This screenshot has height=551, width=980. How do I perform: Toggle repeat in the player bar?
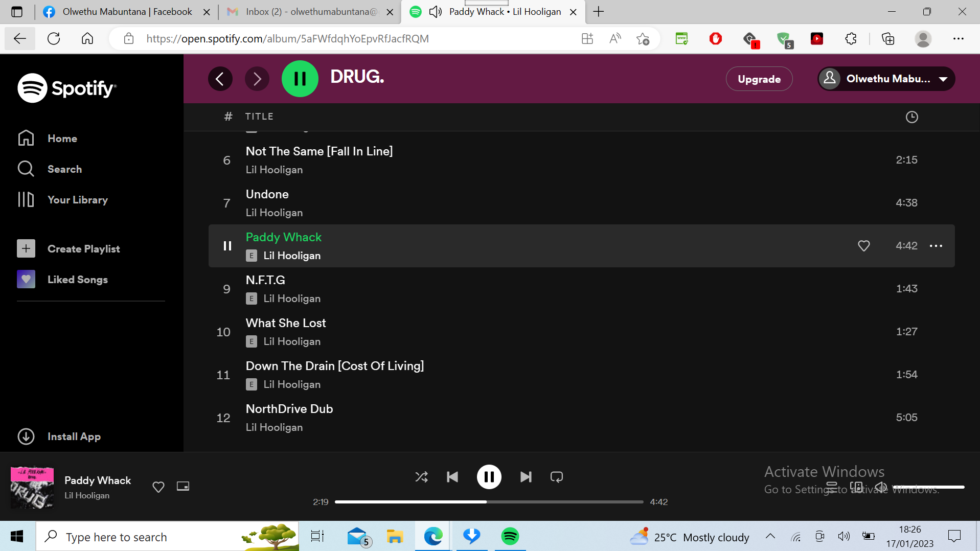pos(557,477)
